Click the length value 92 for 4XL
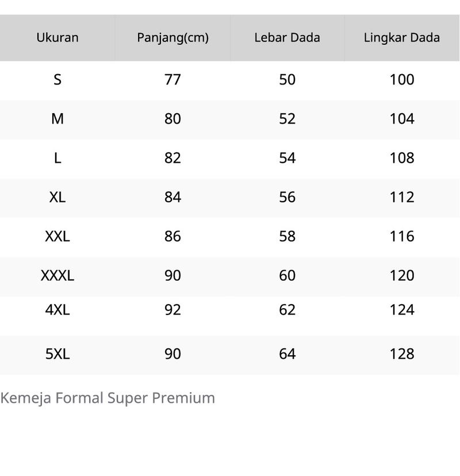Screen dimensions: 460x476 172,310
